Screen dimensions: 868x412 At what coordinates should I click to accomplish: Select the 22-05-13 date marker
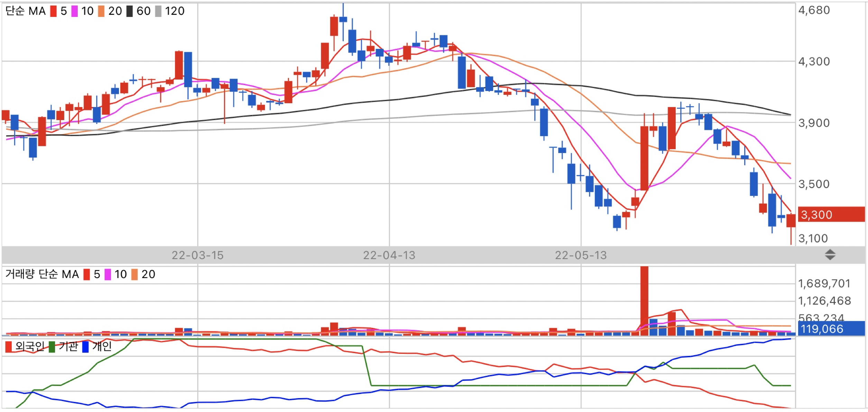(581, 256)
